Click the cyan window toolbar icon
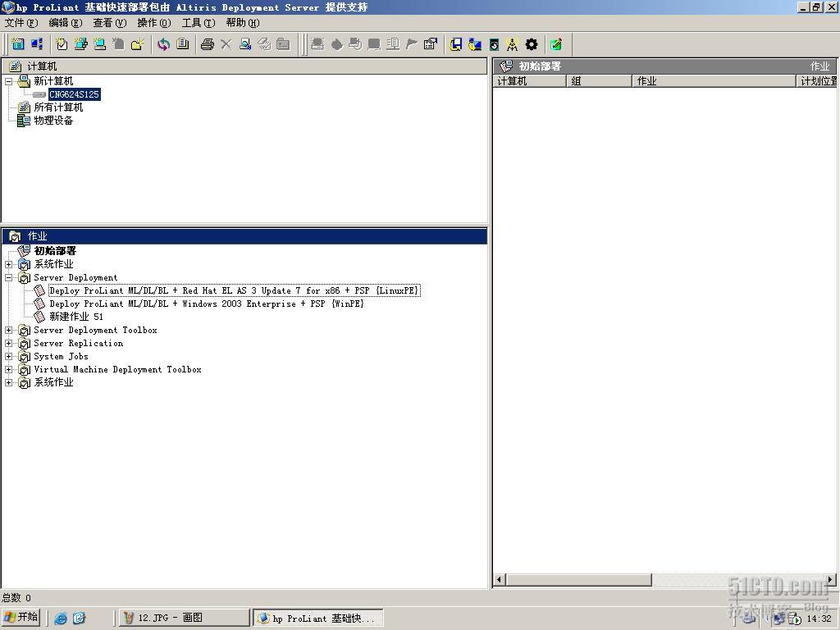 pyautogui.click(x=18, y=44)
